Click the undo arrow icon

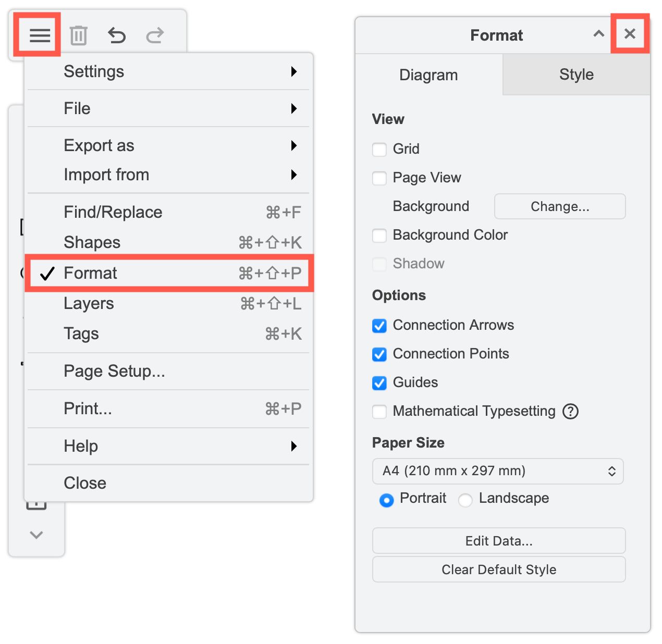pos(117,35)
